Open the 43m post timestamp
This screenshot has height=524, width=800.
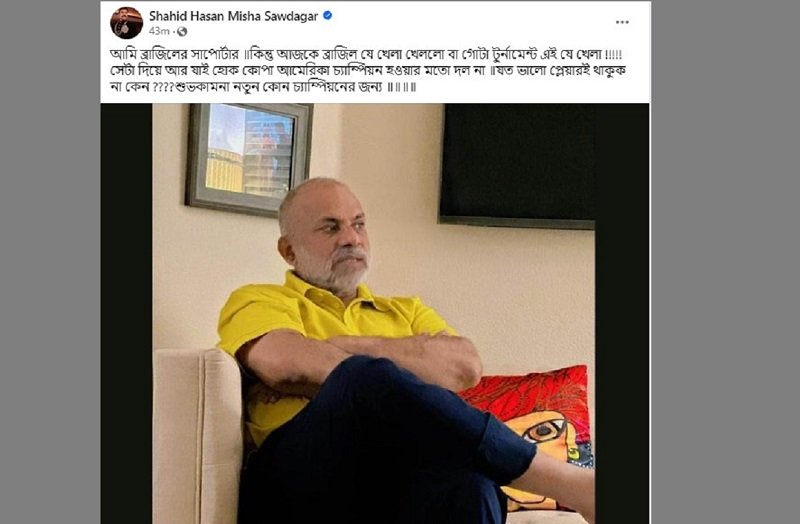[159, 31]
